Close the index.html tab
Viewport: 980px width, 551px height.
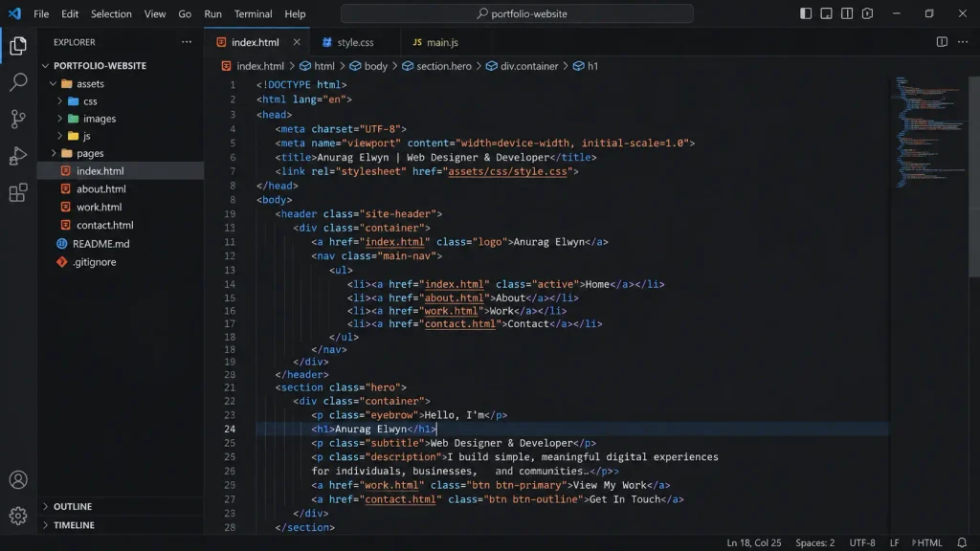point(297,42)
